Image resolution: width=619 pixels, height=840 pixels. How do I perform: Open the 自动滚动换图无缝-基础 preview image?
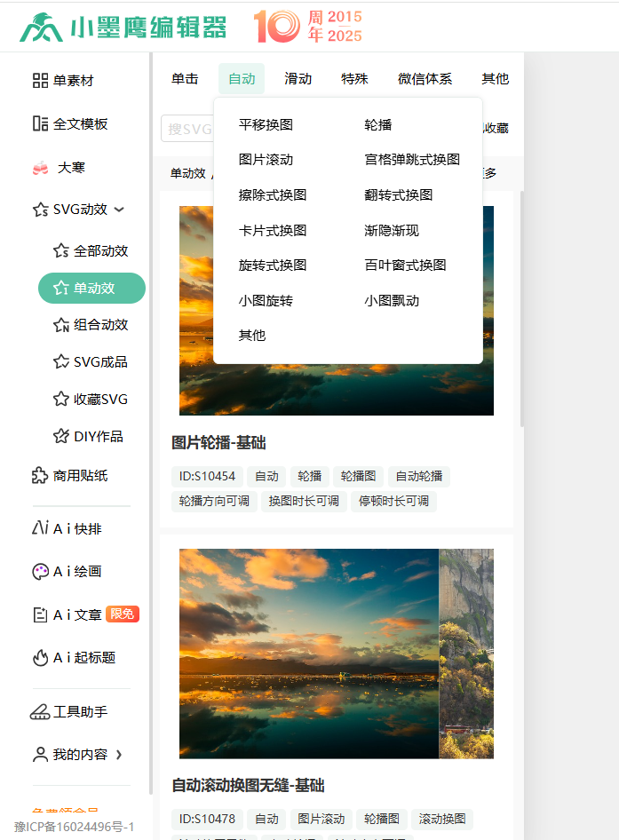[337, 654]
